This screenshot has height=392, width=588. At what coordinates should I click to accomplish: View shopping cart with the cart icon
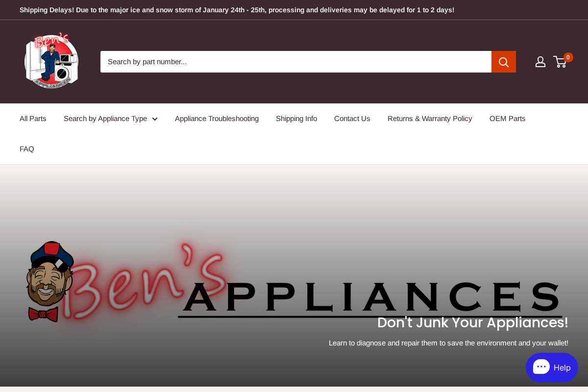pos(559,62)
